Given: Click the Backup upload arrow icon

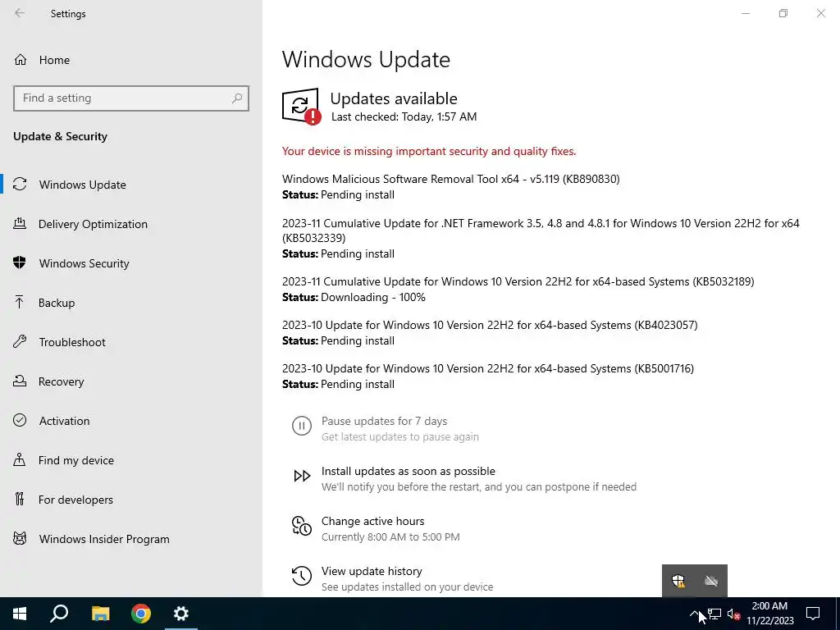Looking at the screenshot, I should click(x=20, y=302).
